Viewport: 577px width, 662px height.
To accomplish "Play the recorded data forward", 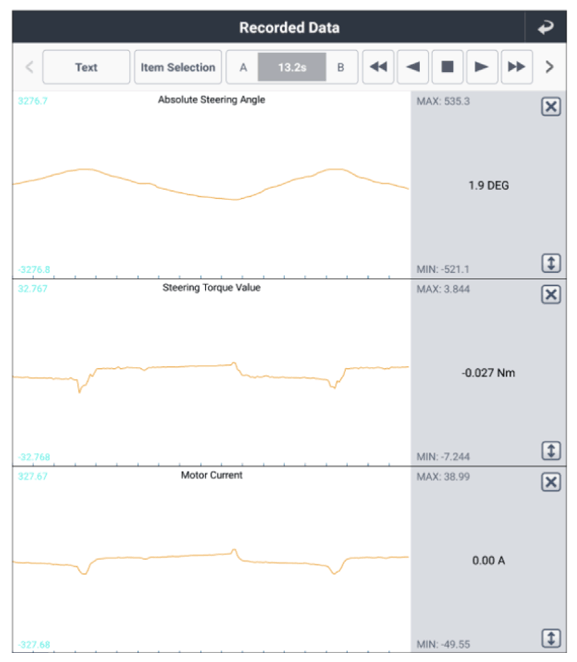I will tap(482, 67).
